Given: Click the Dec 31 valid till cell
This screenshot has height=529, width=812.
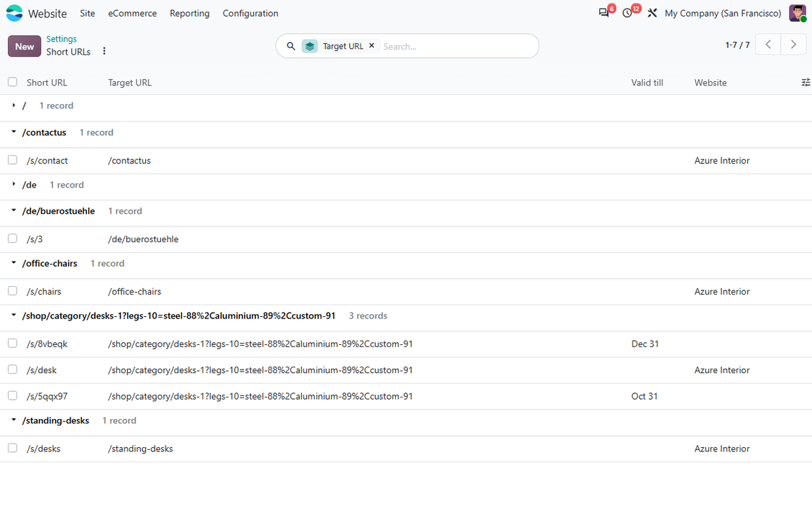Looking at the screenshot, I should [x=645, y=344].
